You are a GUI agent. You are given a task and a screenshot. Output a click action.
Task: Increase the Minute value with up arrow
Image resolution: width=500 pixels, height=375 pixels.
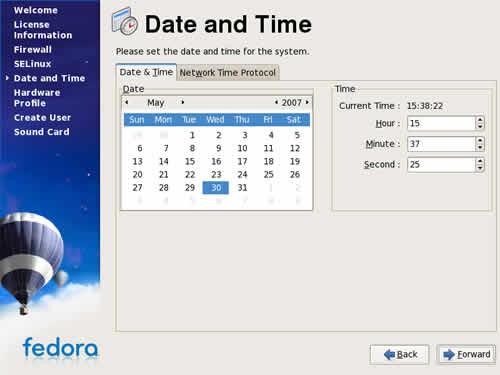coord(480,141)
